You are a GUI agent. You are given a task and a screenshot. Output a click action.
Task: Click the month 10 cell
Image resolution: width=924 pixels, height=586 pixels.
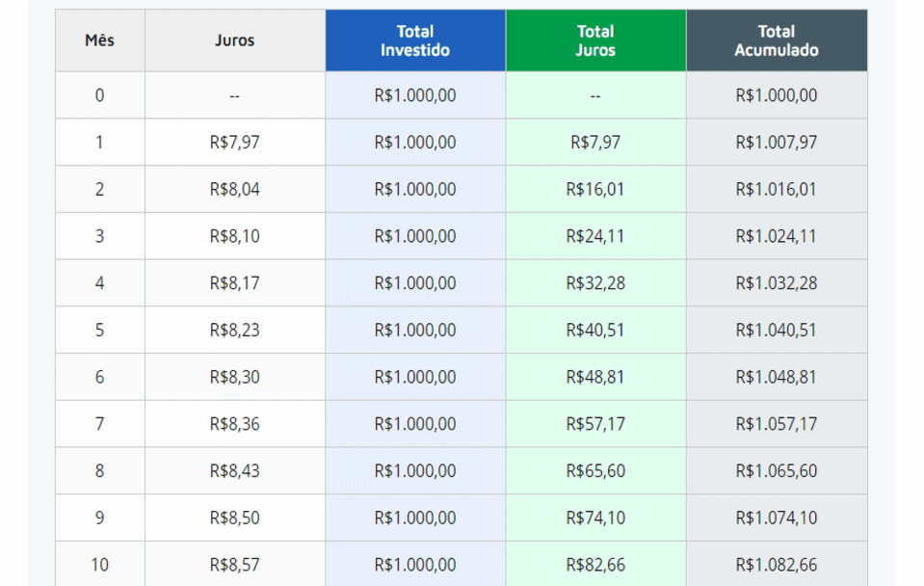point(99,565)
